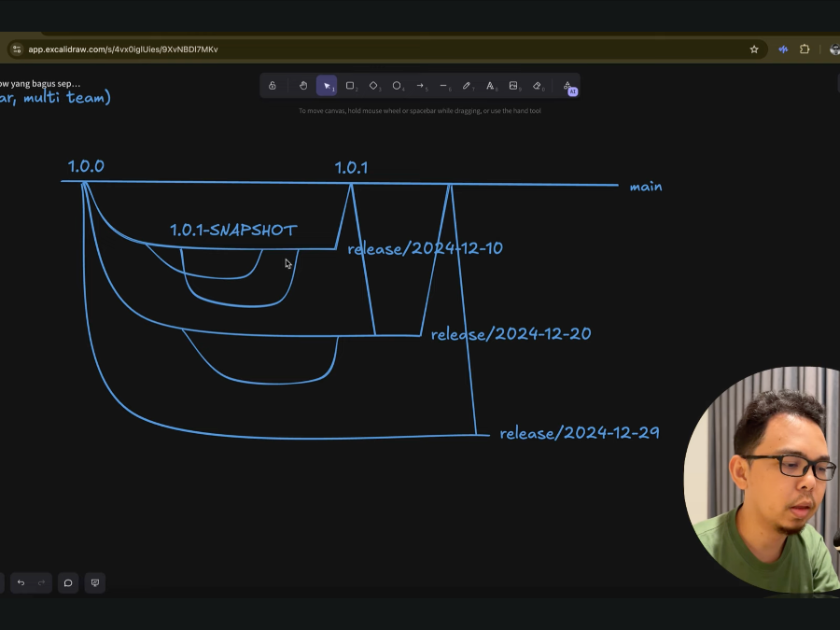
Task: Select the Line tool
Action: [443, 86]
